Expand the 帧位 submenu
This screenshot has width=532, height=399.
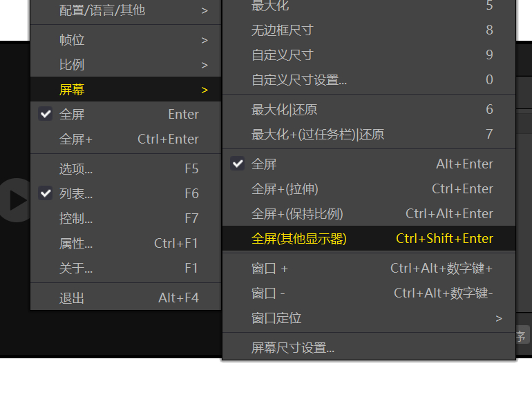pyautogui.click(x=126, y=40)
